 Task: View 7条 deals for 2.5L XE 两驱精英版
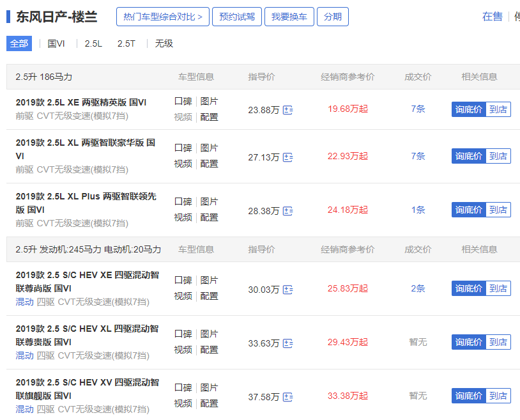click(x=418, y=109)
